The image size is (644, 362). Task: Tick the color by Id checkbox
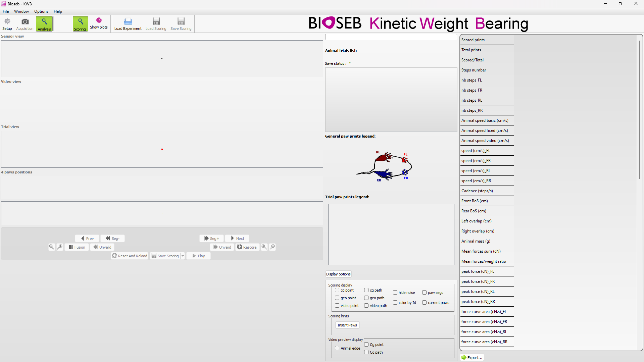click(395, 303)
